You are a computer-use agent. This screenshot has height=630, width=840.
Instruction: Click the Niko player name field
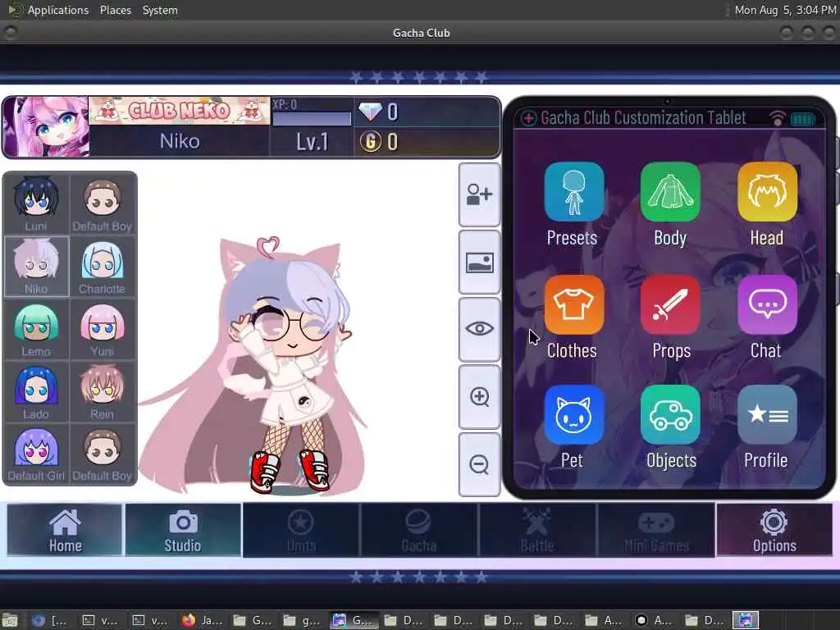[x=180, y=141]
